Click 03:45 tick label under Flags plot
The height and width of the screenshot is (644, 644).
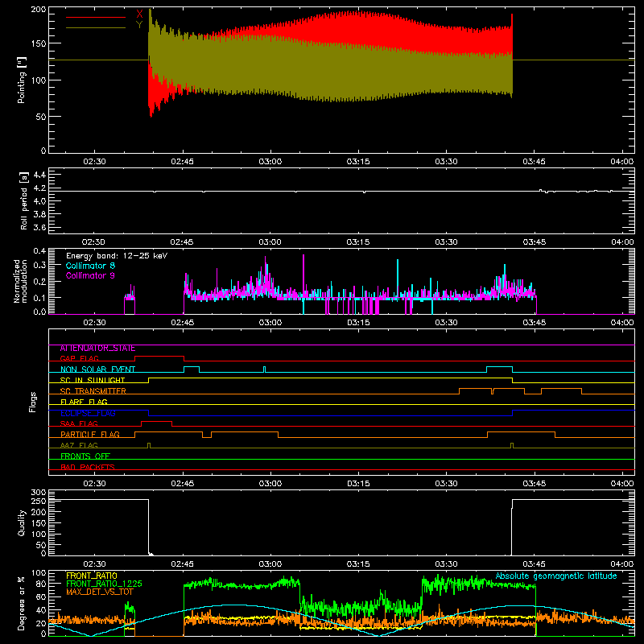point(534,484)
